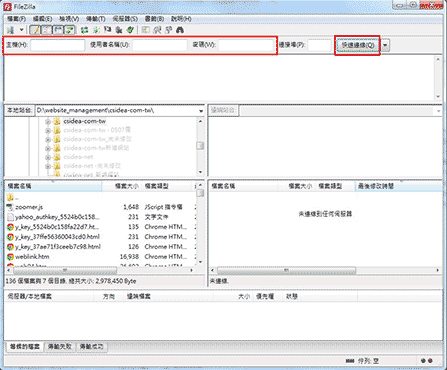Click the local tree vertical scrollbar thumb
The image size is (447, 370).
click(200, 146)
